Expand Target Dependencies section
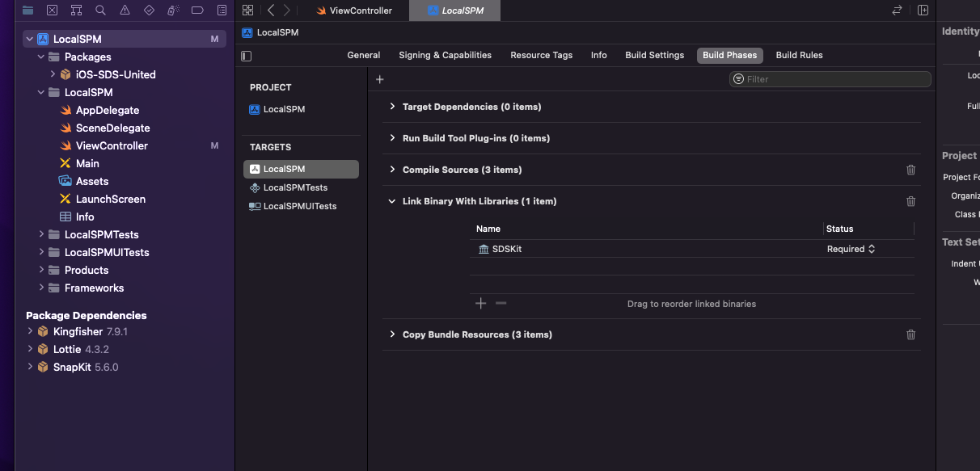Screen dimensions: 980x471 392,107
